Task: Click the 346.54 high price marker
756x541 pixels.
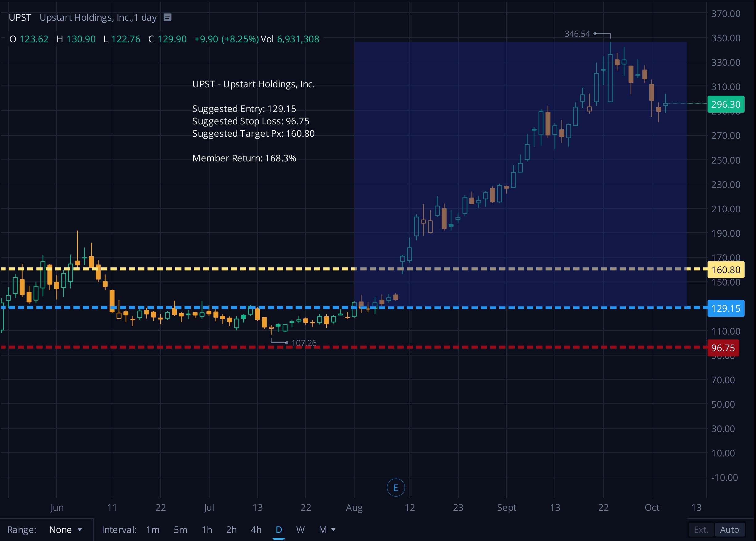Action: pos(577,34)
